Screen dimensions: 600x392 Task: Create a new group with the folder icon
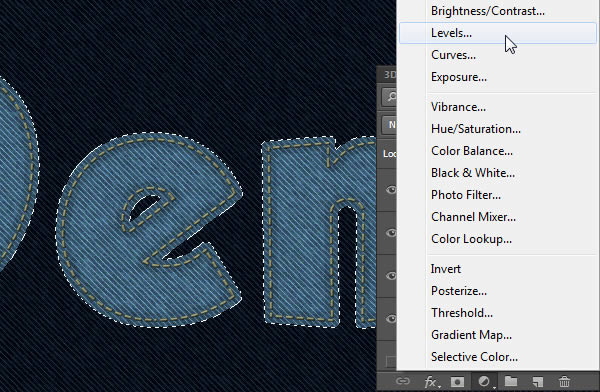511,381
